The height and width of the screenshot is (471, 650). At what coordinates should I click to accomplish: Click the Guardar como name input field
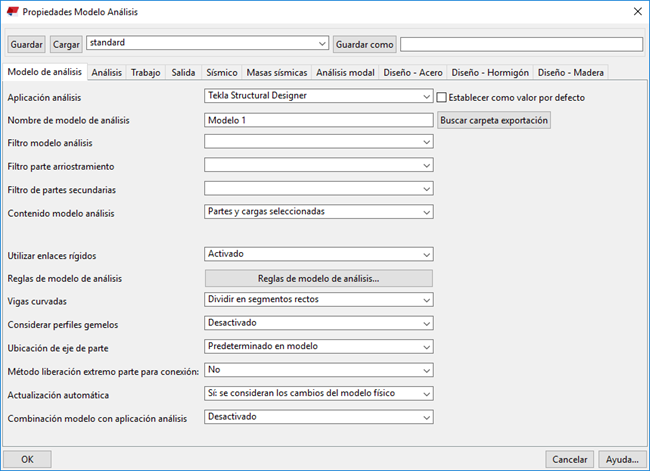(521, 45)
